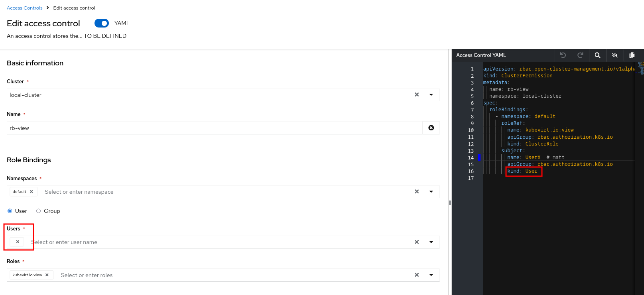This screenshot has height=295, width=644.
Task: Click the redo icon in YAML editor
Action: [580, 55]
